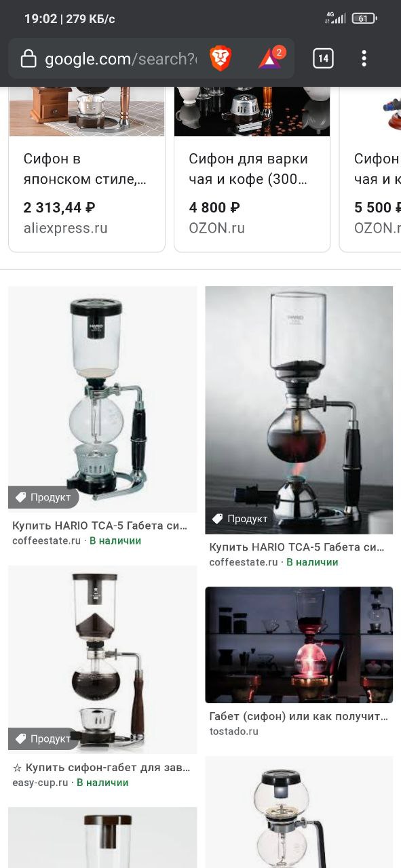Open tostado.ru glowing red siphon thumbnail
Screen dimensions: 401x868
299,645
